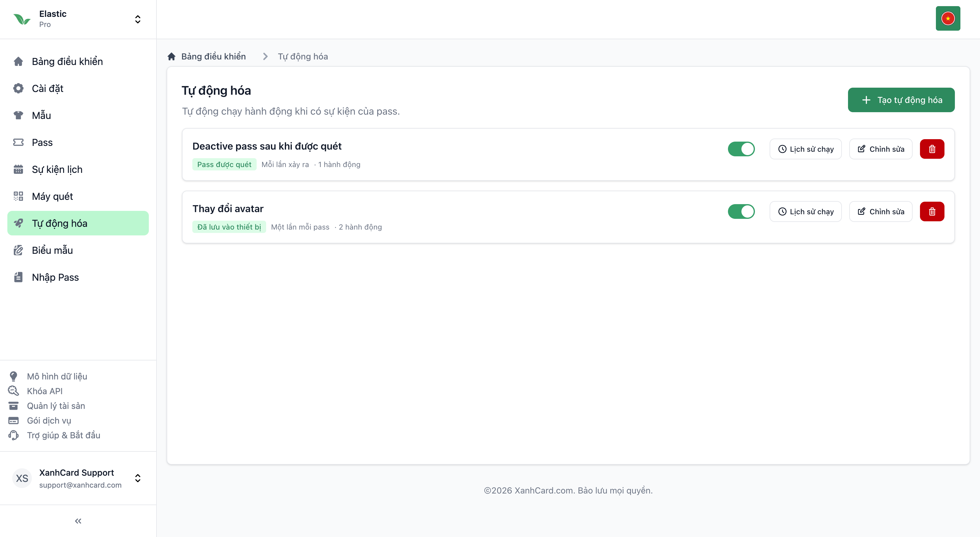This screenshot has height=537, width=980.
Task: Click Chỉnh sửa for Thay đổi avatar
Action: point(881,211)
